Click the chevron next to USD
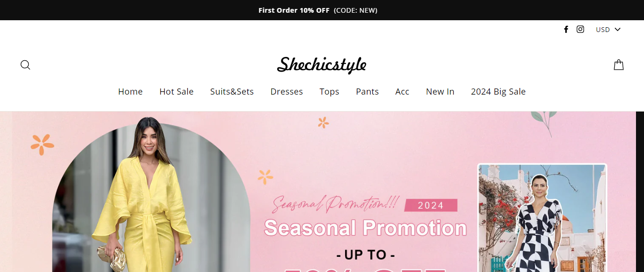 618,30
